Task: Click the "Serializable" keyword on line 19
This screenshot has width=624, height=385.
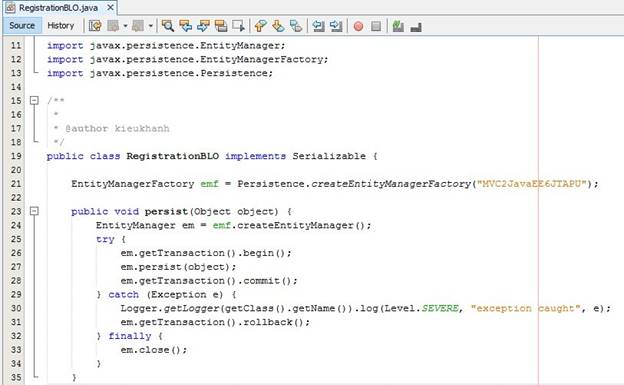Action: 329,156
